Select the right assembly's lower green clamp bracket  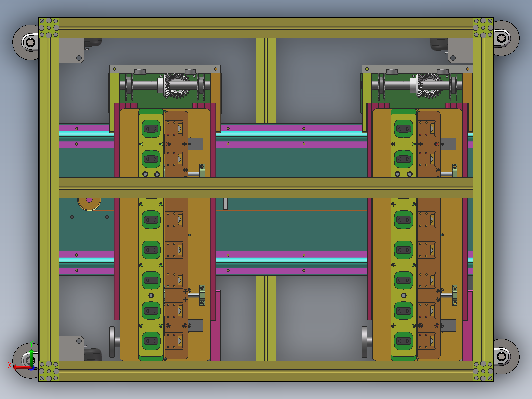(x=455, y=295)
